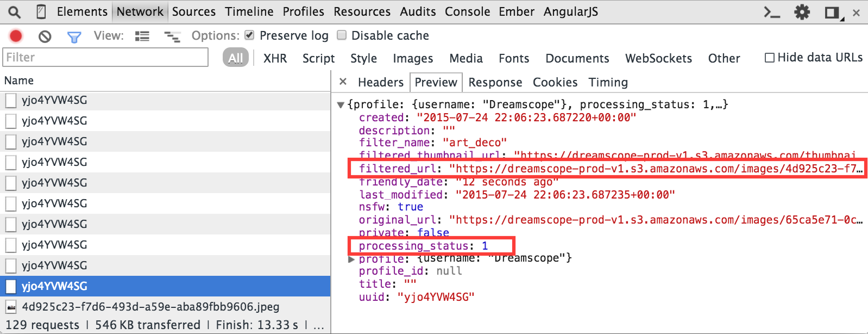The height and width of the screenshot is (334, 868).
Task: Uncheck the Preserve log checkbox
Action: pyautogui.click(x=249, y=35)
